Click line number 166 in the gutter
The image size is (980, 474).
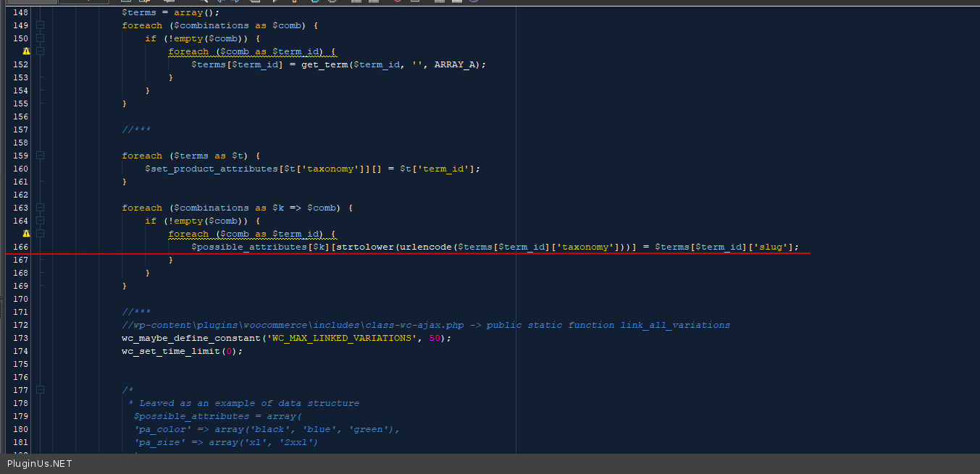21,247
